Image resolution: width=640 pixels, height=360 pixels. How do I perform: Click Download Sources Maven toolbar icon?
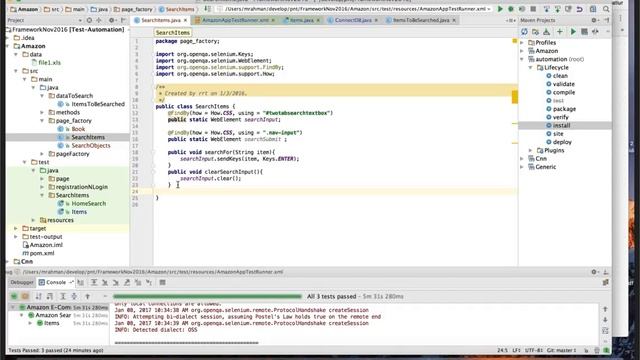[x=547, y=32]
